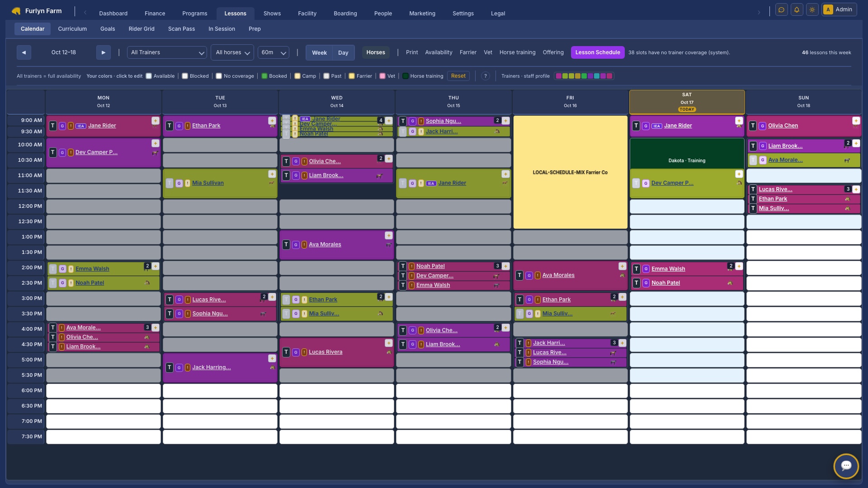
Task: Open the notifications bell
Action: click(x=797, y=9)
